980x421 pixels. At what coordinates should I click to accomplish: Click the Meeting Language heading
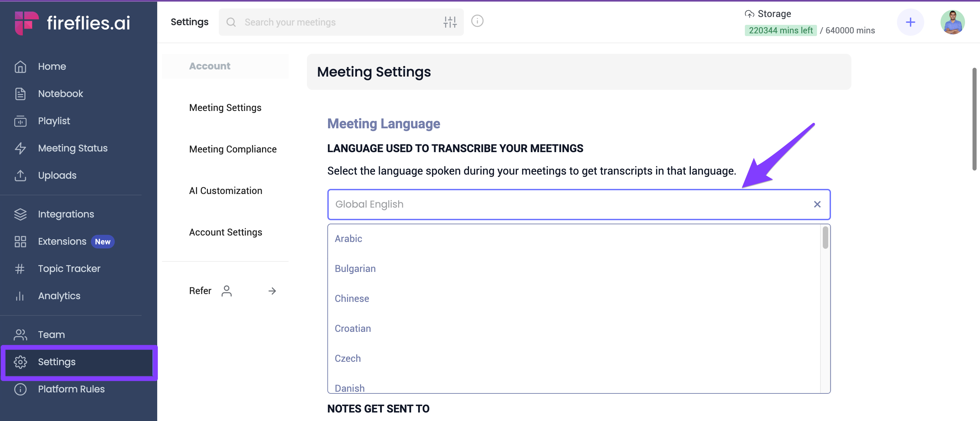click(383, 124)
